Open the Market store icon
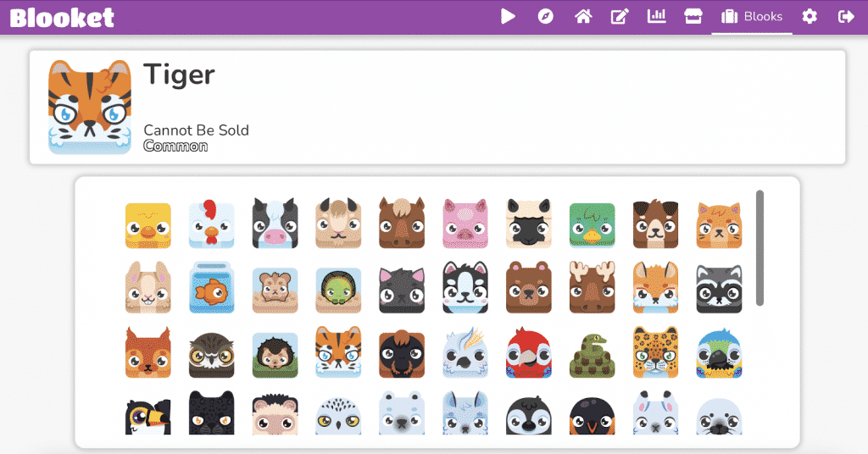 pyautogui.click(x=693, y=16)
